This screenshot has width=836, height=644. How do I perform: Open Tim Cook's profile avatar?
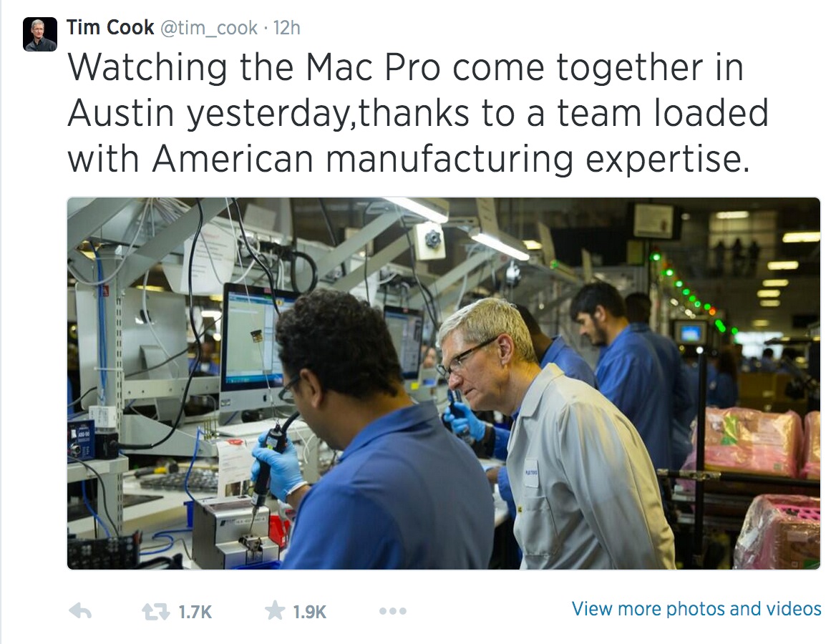click(40, 34)
